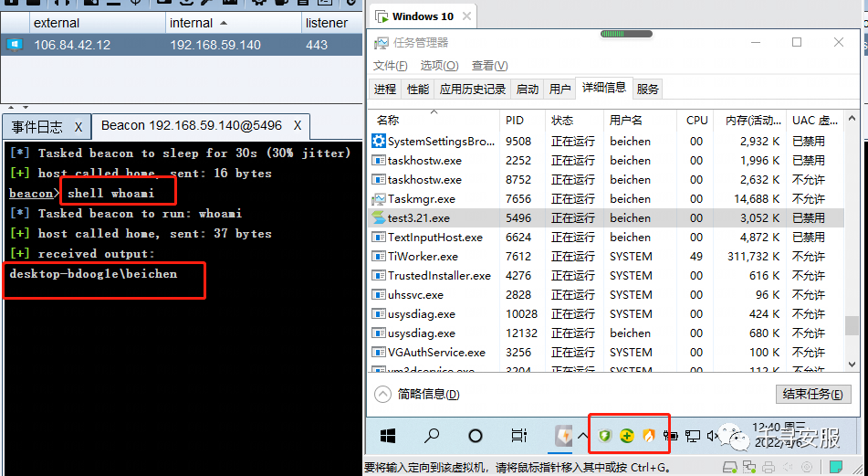Click the Task Manager title bar icon
This screenshot has height=476, width=868.
tap(381, 43)
